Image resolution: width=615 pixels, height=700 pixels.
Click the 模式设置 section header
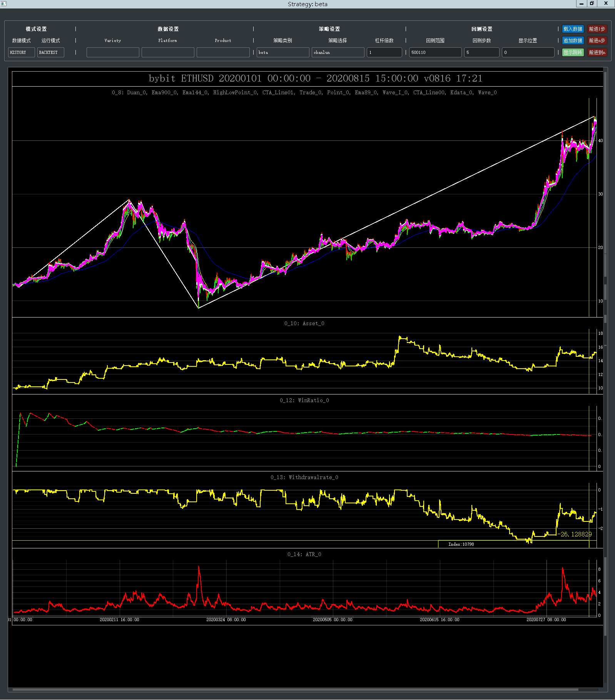pyautogui.click(x=36, y=29)
